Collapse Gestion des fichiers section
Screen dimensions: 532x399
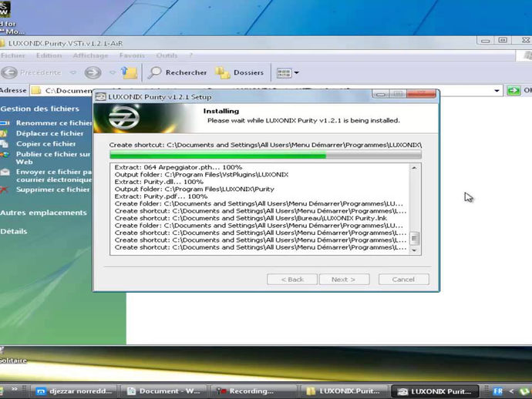(39, 109)
